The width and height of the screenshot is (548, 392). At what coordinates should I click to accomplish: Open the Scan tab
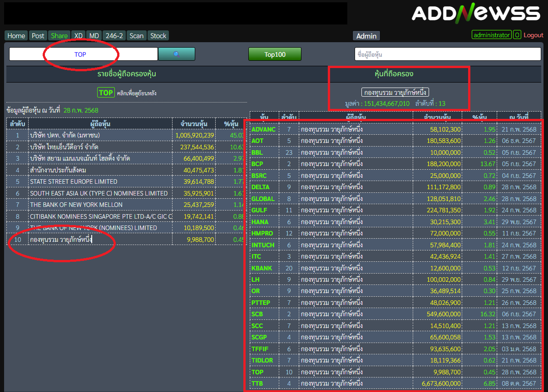136,36
